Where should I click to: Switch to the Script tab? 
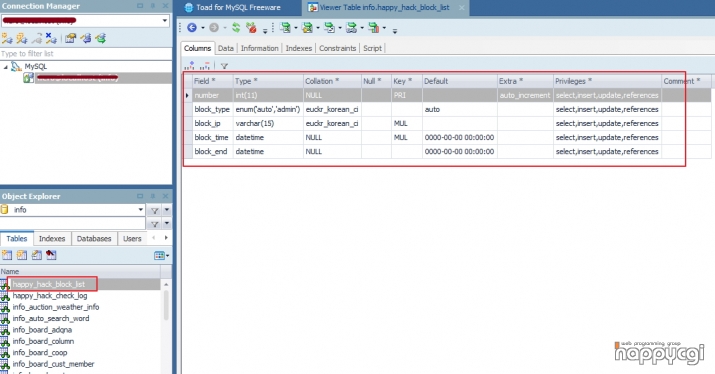pyautogui.click(x=373, y=48)
